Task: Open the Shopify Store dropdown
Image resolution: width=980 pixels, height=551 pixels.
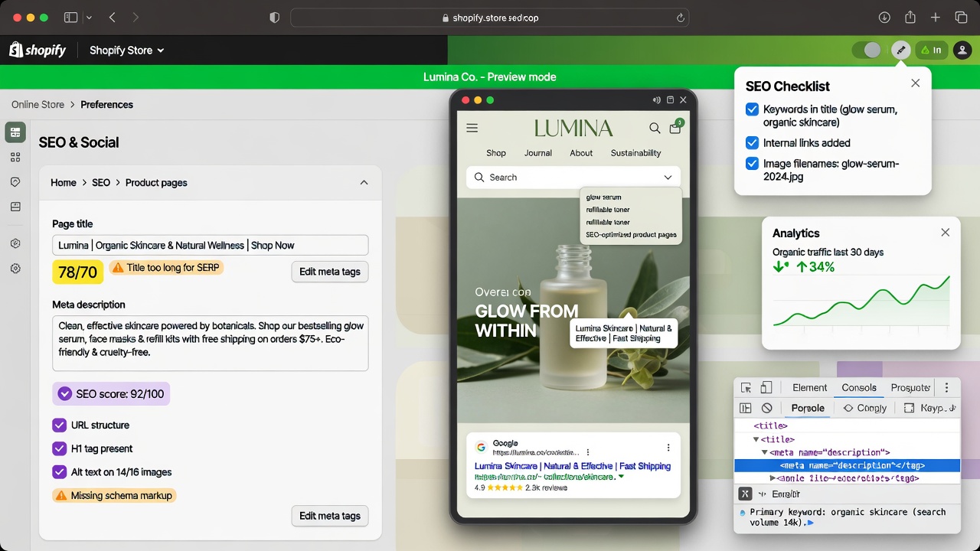Action: [126, 51]
